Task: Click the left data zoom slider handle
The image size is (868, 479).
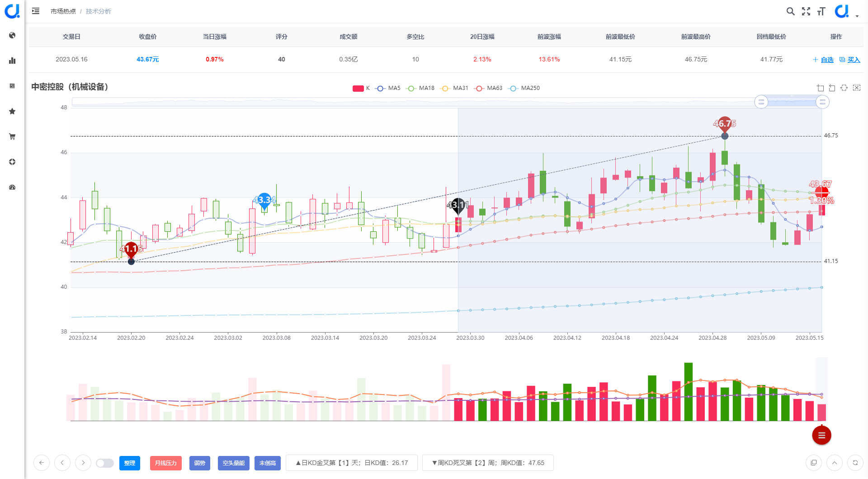Action: point(761,102)
